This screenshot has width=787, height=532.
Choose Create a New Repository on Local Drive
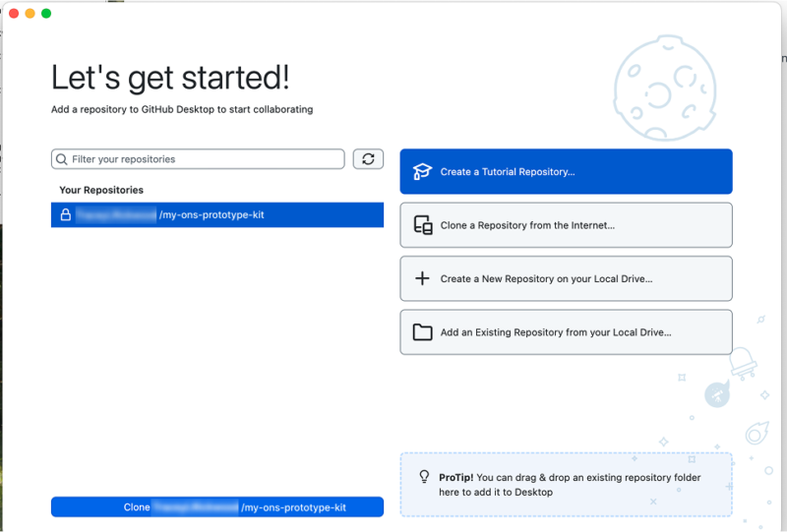pyautogui.click(x=567, y=278)
